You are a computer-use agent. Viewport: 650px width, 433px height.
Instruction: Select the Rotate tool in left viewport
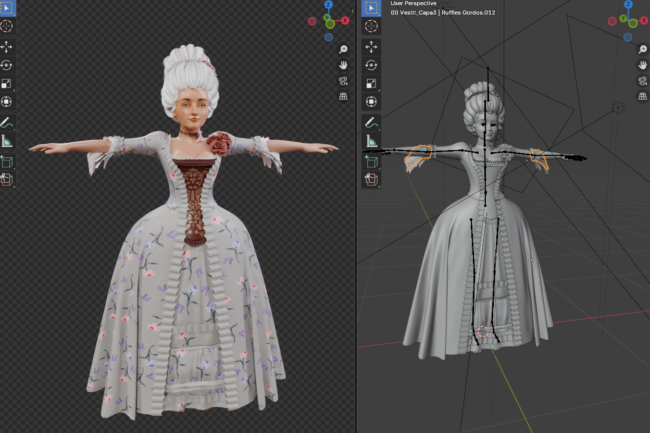coord(8,64)
